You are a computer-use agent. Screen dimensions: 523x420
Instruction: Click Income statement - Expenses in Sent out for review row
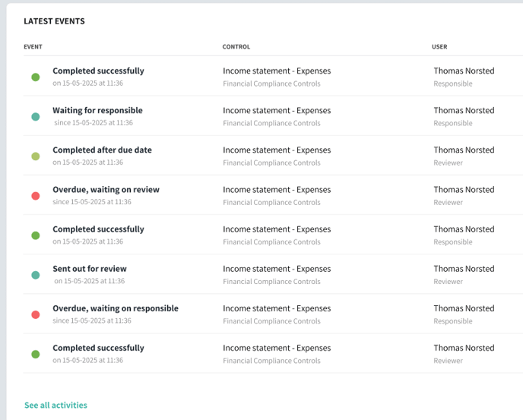[x=277, y=269]
